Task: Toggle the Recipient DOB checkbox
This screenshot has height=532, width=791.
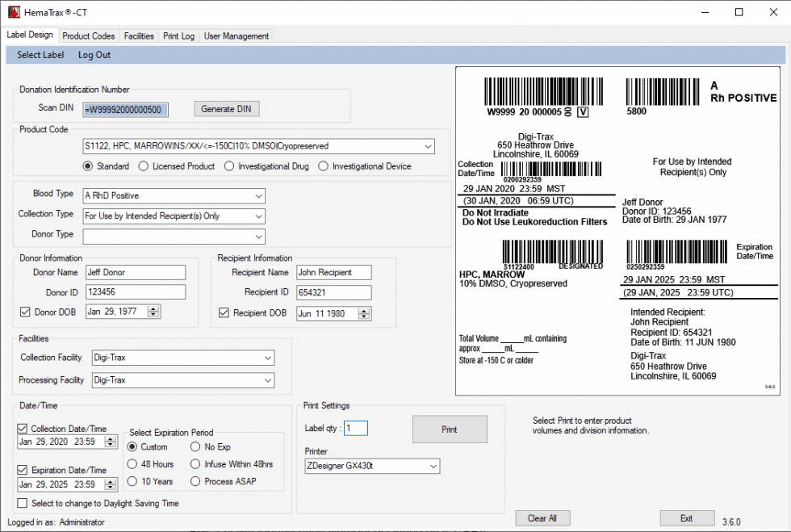Action: pyautogui.click(x=224, y=312)
